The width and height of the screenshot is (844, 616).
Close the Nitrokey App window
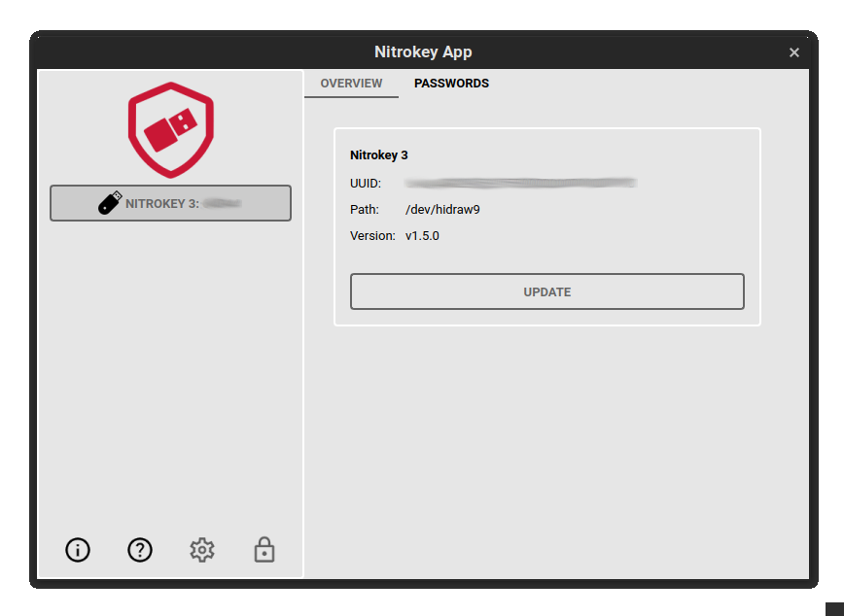point(794,52)
